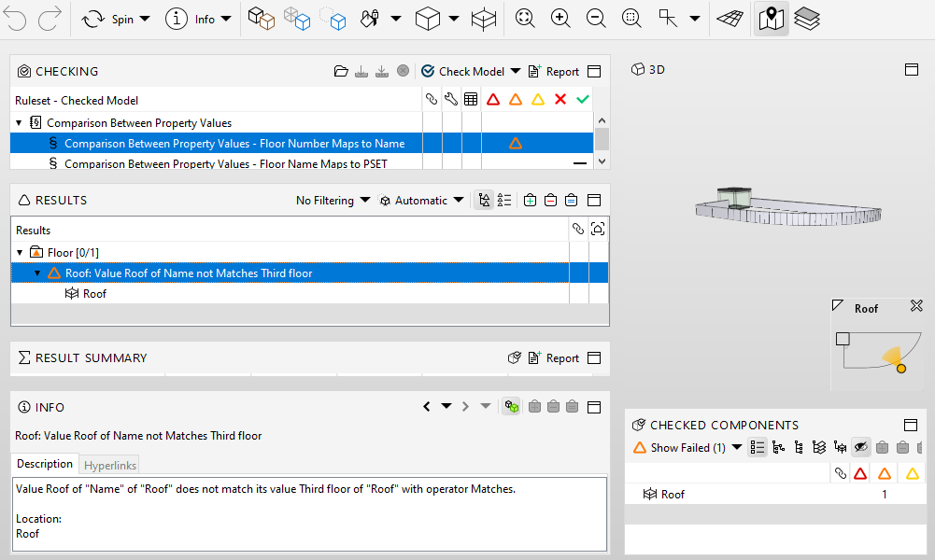Select Roof row in Checked Components

tap(775, 495)
